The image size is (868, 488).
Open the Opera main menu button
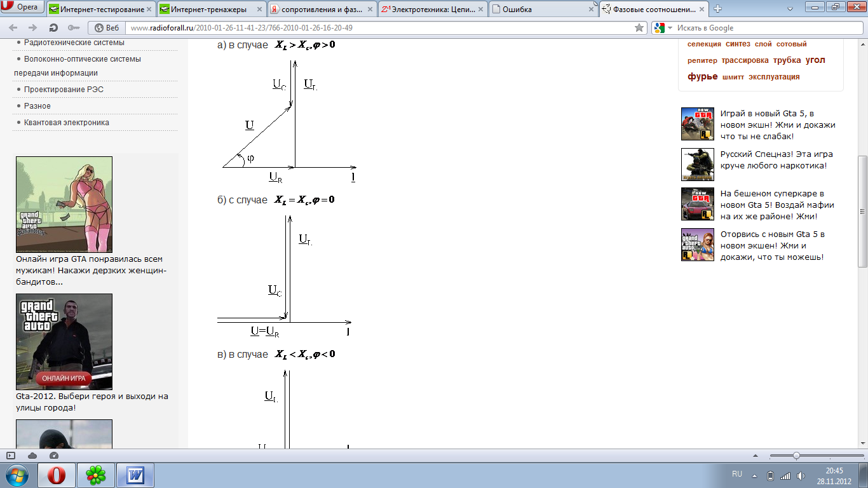pyautogui.click(x=22, y=8)
